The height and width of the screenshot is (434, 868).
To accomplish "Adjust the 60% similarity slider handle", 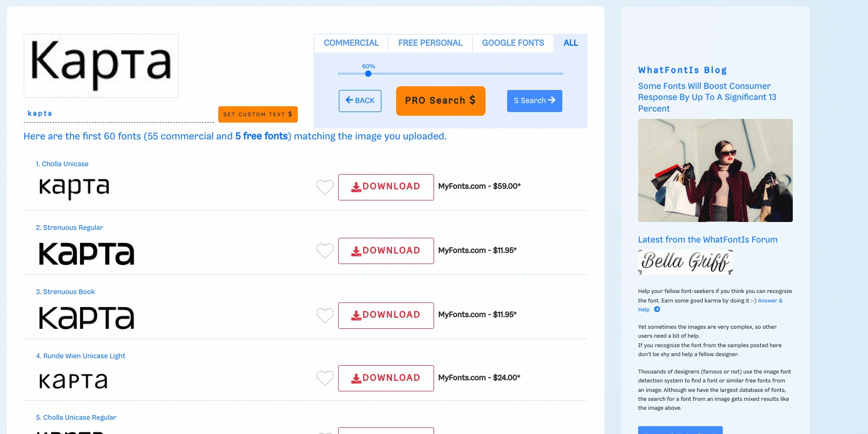I will pyautogui.click(x=368, y=74).
